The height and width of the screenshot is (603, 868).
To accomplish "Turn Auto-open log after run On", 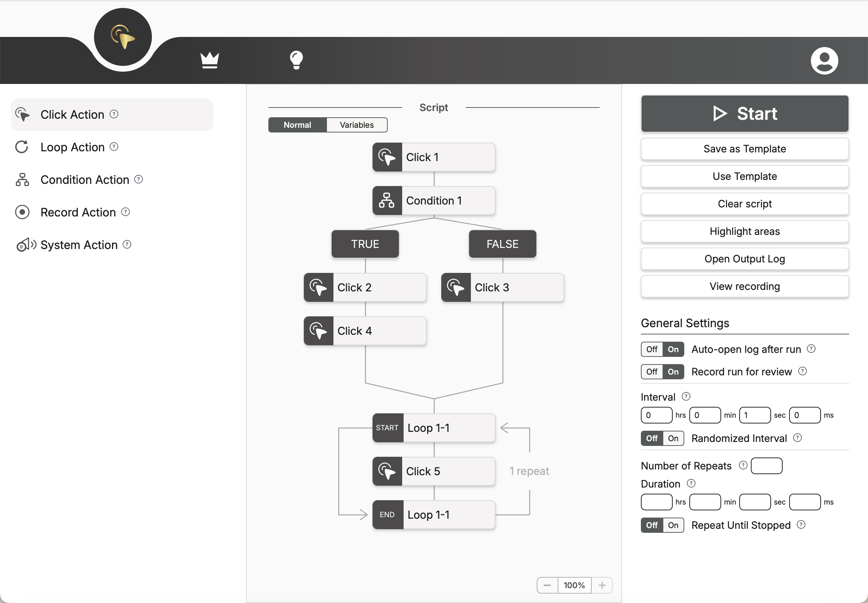I will click(x=673, y=350).
